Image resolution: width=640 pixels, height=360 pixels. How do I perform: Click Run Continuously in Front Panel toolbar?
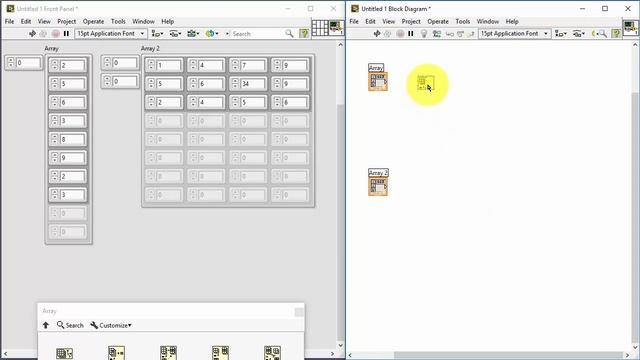tap(43, 33)
